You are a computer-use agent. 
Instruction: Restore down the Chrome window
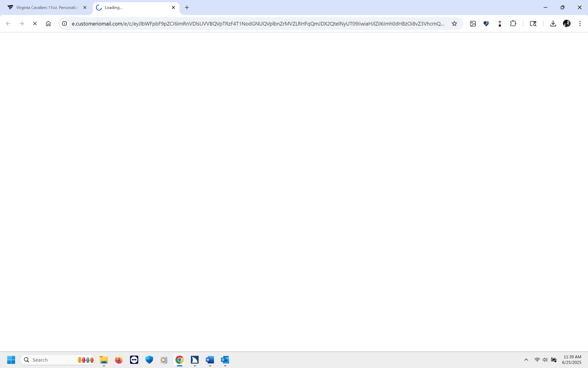pos(562,7)
